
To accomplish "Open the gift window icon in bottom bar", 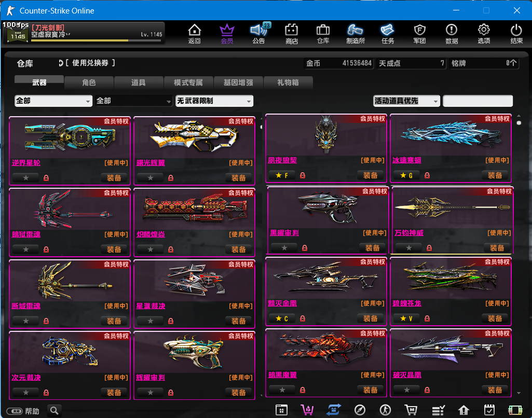I will [x=281, y=410].
